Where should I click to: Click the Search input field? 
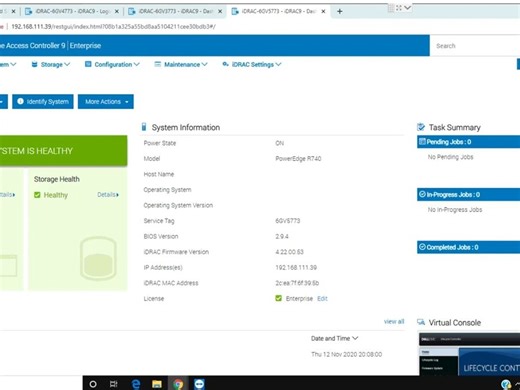click(x=476, y=46)
